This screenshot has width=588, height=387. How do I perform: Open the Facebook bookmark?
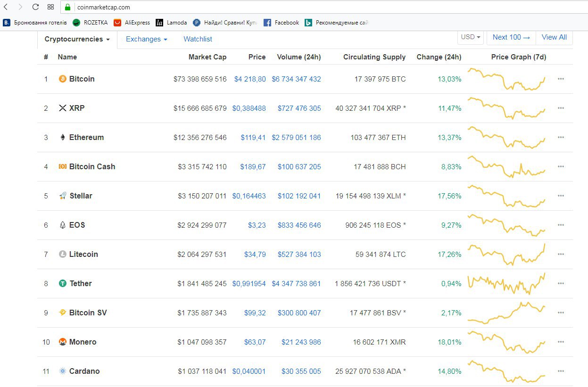pos(282,22)
